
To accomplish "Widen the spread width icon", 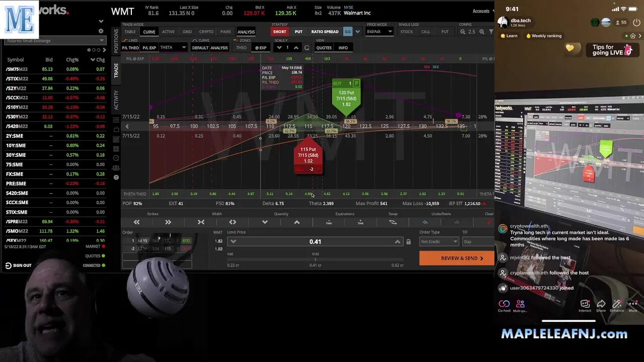I will (x=232, y=222).
